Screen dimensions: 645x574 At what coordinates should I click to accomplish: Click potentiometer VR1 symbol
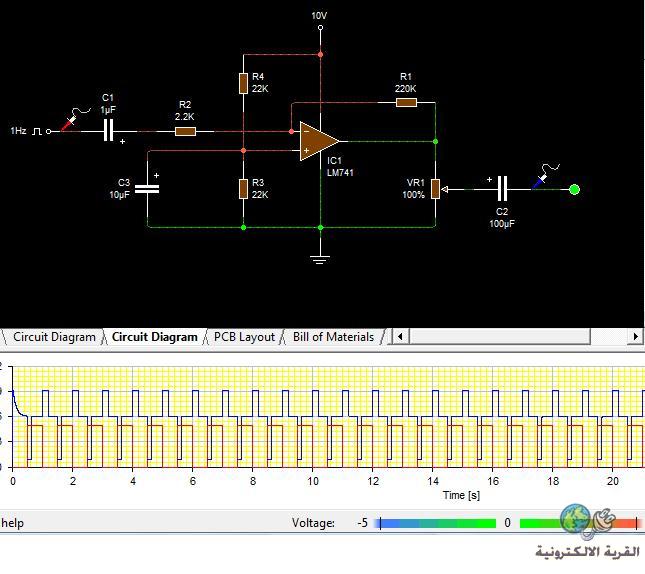[x=435, y=189]
